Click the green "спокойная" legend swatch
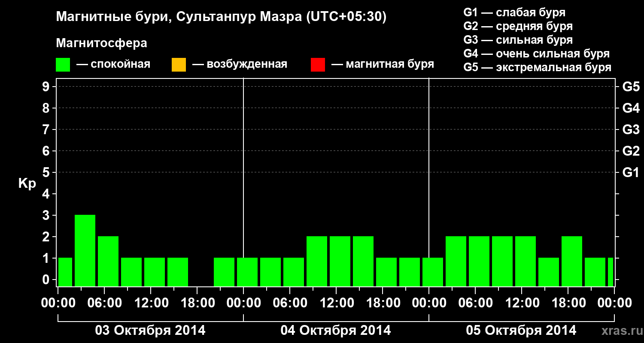 pos(63,65)
